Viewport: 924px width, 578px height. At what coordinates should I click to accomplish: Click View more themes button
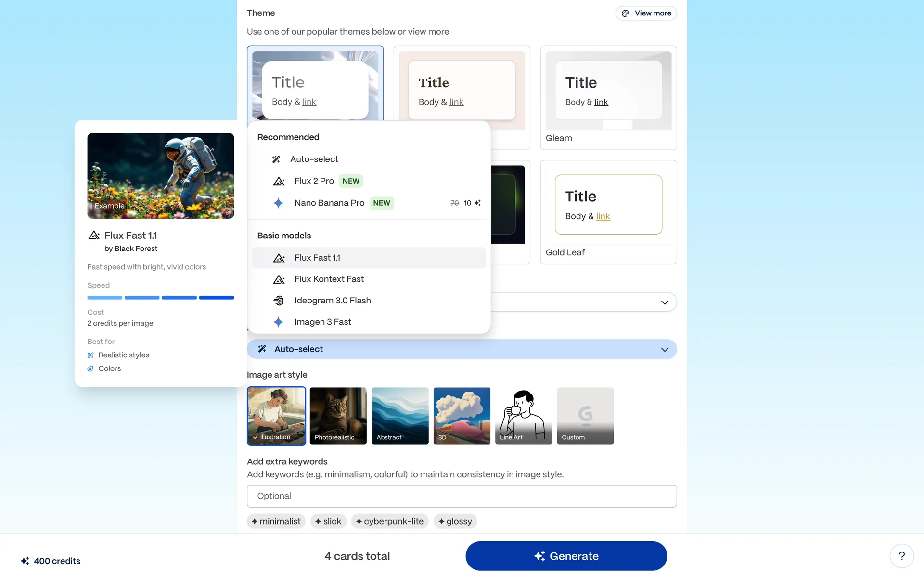tap(646, 13)
